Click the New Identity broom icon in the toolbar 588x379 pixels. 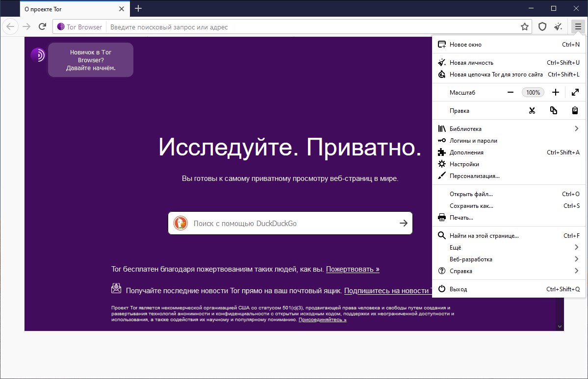(559, 26)
